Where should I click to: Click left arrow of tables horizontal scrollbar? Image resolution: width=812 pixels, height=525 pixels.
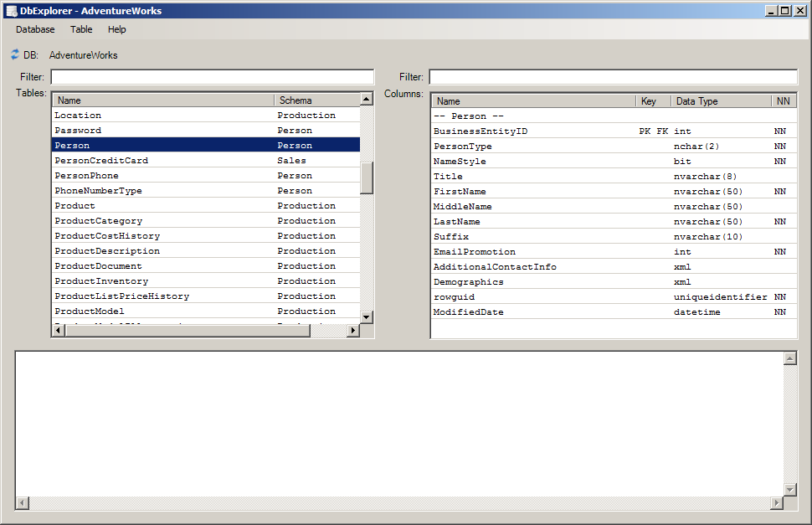(59, 331)
